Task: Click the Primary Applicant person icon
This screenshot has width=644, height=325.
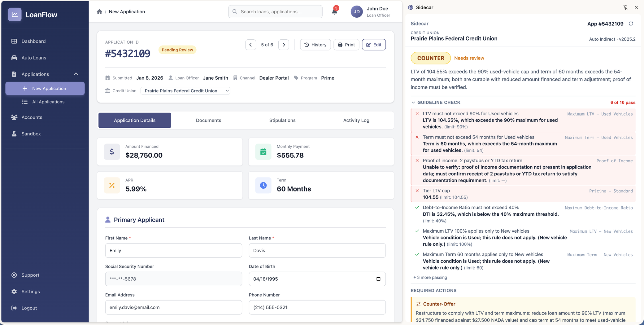Action: pyautogui.click(x=108, y=220)
